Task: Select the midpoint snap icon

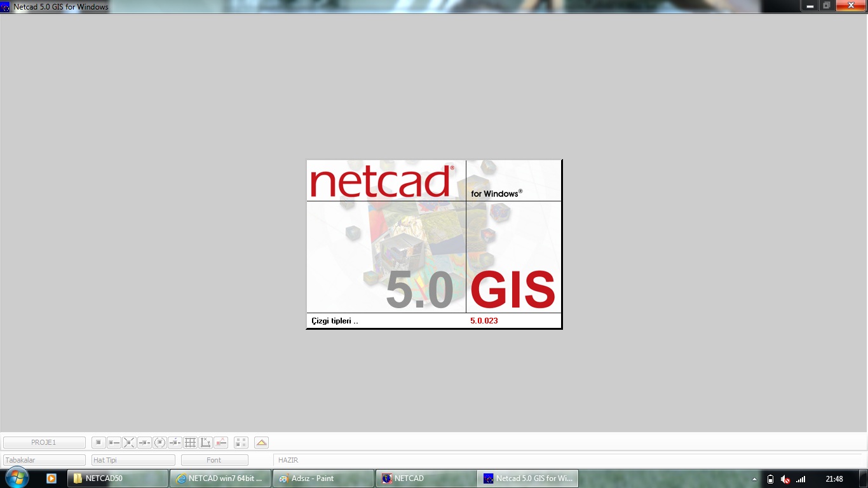Action: (x=144, y=442)
